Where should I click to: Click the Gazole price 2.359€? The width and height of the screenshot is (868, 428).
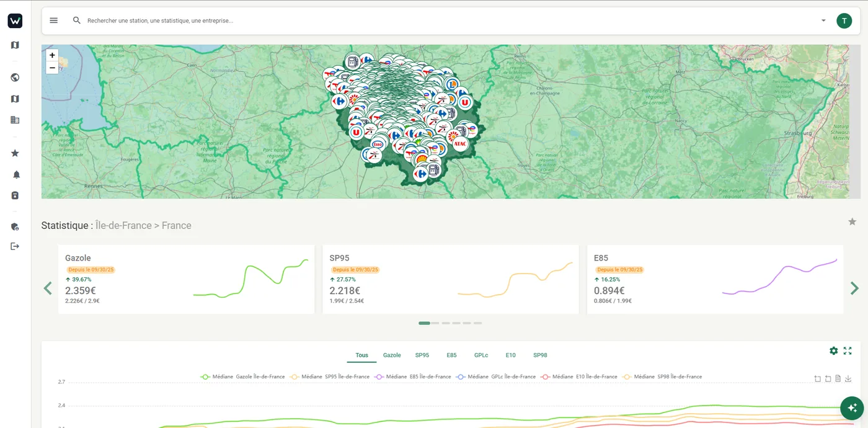click(81, 290)
